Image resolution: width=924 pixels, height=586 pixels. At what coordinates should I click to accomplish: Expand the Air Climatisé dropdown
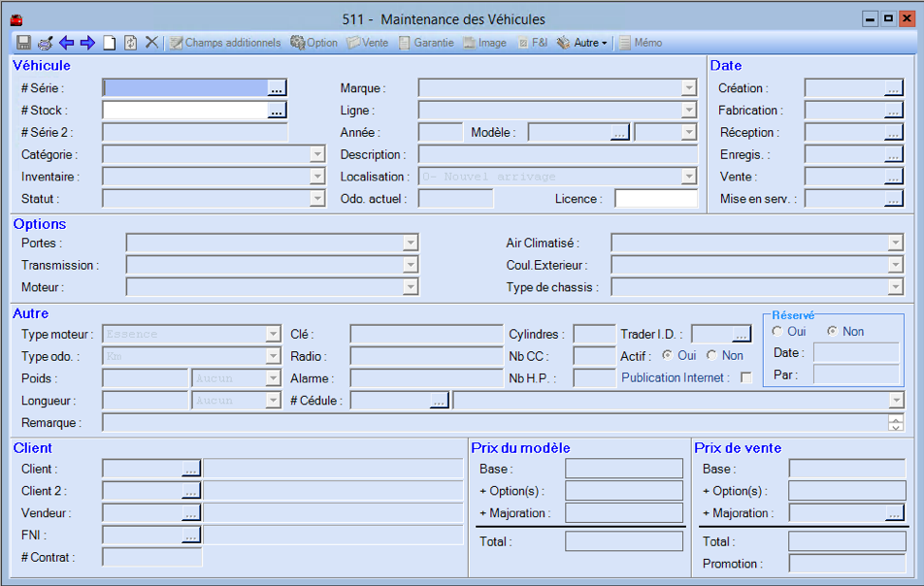(896, 243)
